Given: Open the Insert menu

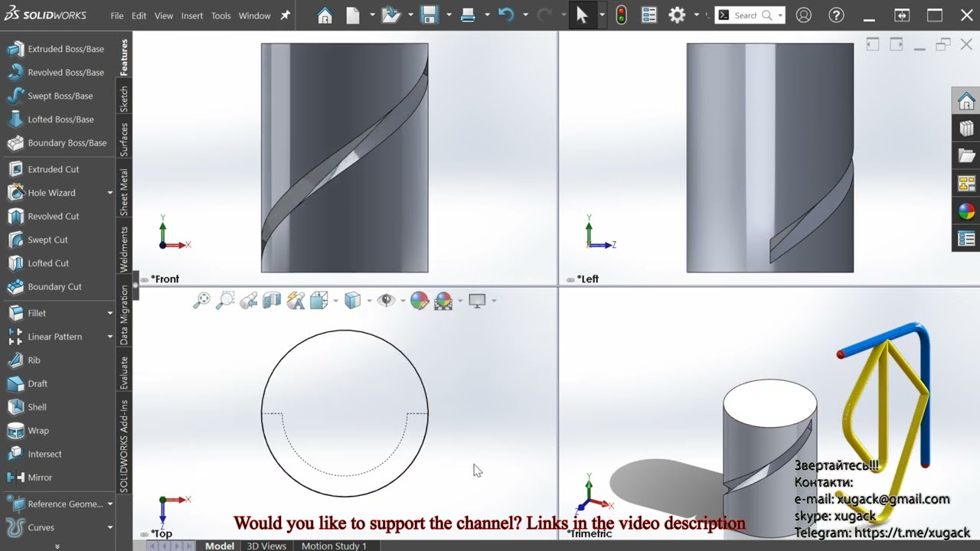Looking at the screenshot, I should (192, 15).
